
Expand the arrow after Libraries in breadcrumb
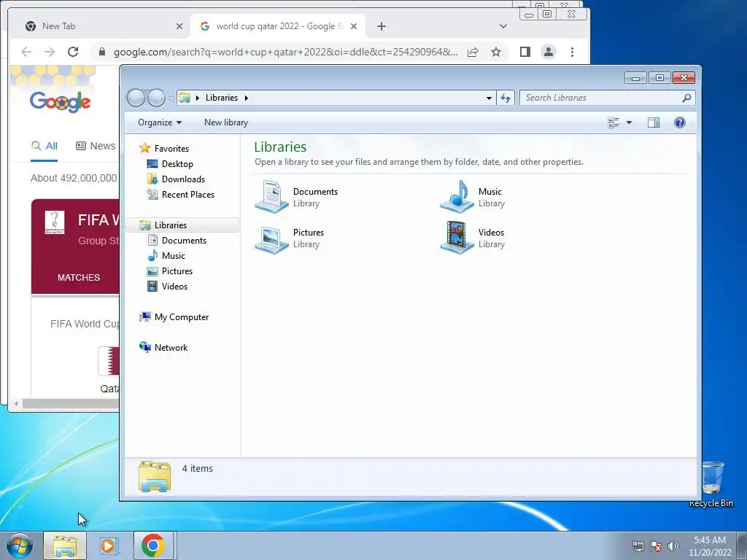click(x=247, y=98)
